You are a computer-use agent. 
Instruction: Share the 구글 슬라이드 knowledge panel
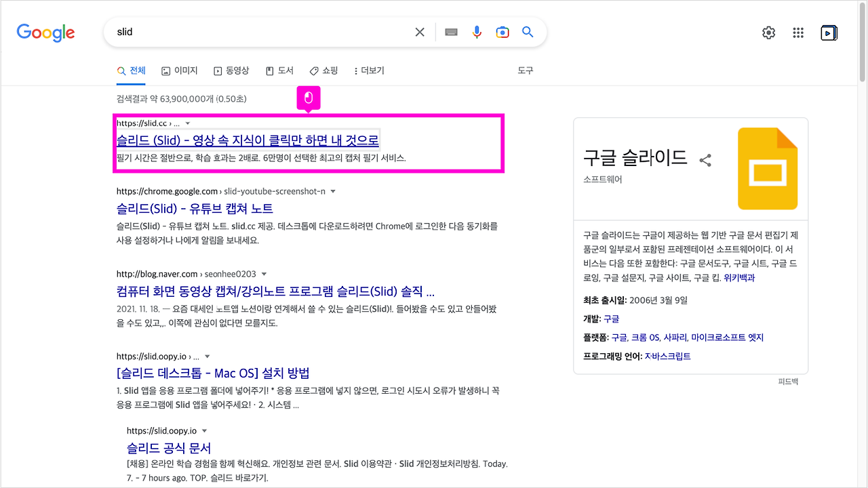[x=705, y=160]
